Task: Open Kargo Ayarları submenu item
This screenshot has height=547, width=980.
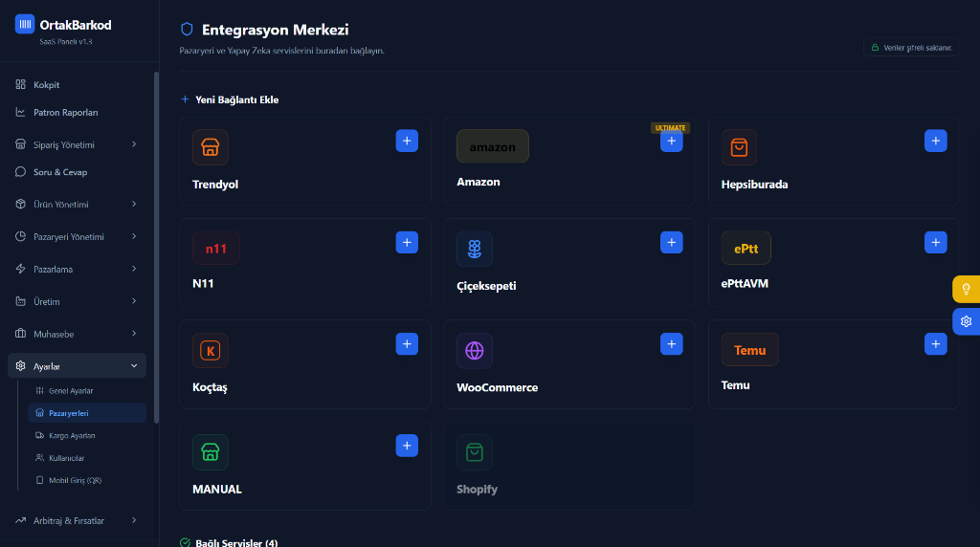Action: click(72, 435)
